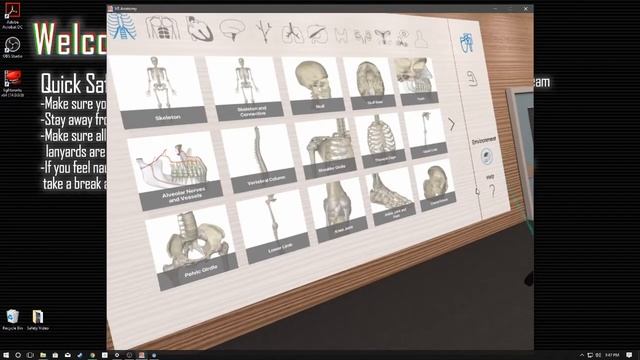Image resolution: width=640 pixels, height=360 pixels.
Task: Open File Explorer from the taskbar
Action: tap(43, 355)
